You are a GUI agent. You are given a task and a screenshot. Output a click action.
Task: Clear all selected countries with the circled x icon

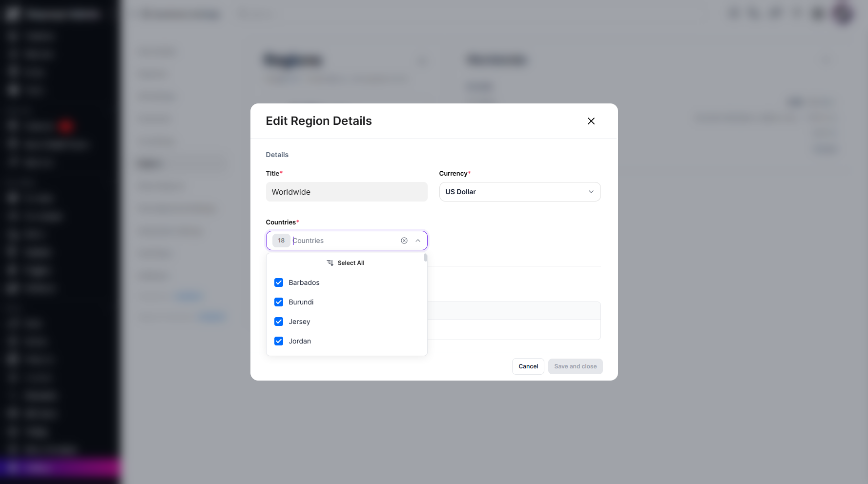click(x=404, y=241)
